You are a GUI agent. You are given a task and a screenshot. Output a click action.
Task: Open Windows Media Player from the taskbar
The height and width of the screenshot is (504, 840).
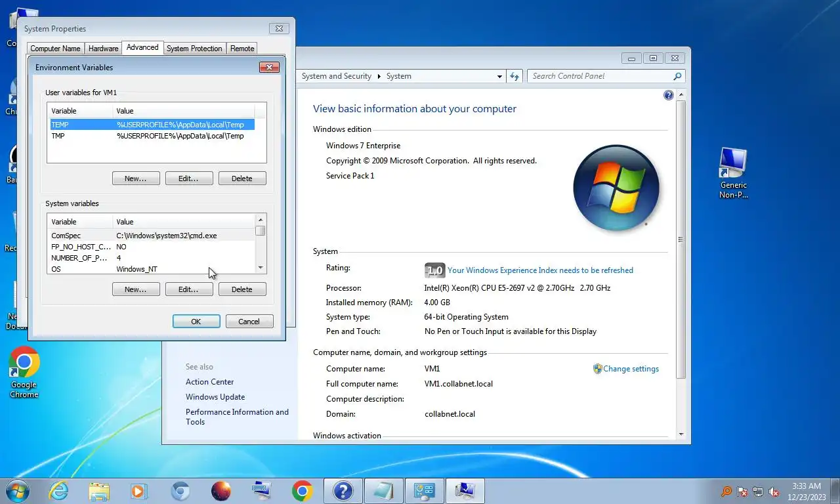point(140,491)
